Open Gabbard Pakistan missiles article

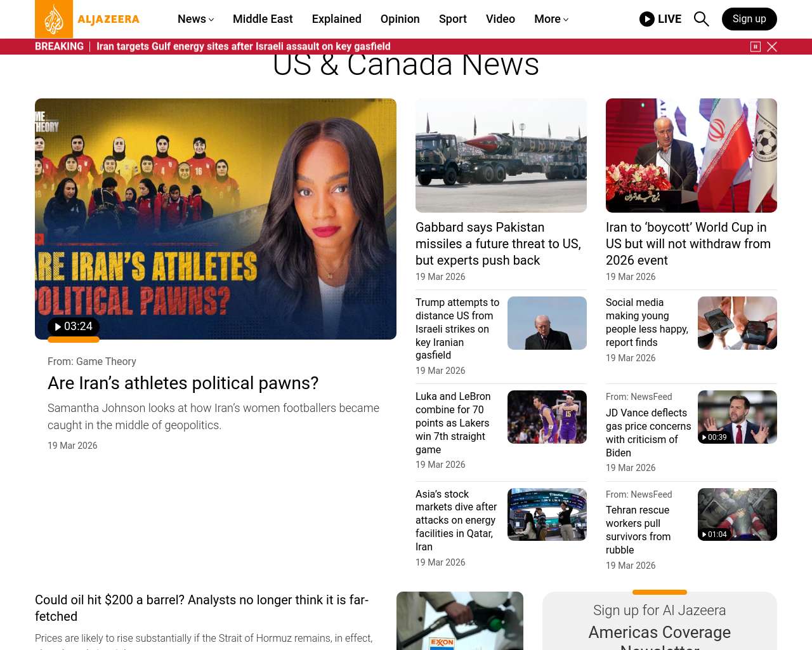[x=499, y=244]
